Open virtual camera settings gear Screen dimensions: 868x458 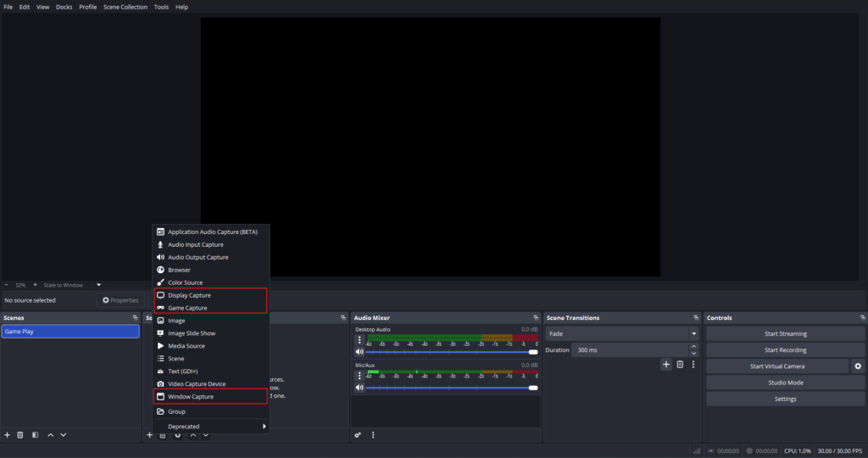858,366
